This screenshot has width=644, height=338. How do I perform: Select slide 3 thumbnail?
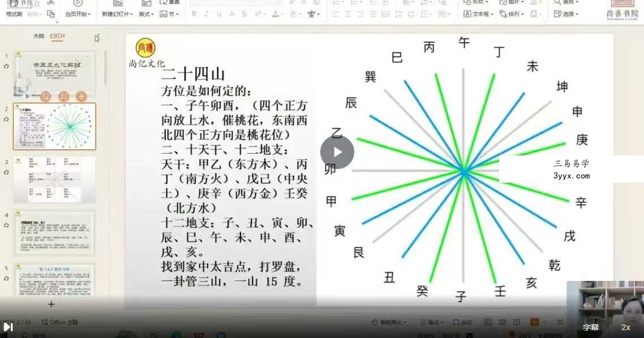(x=55, y=179)
